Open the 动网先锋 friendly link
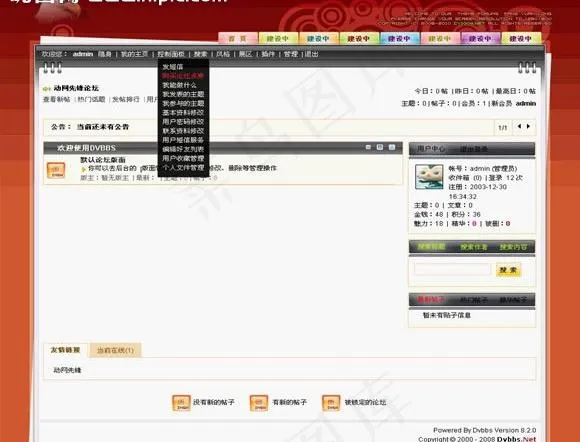 point(67,370)
